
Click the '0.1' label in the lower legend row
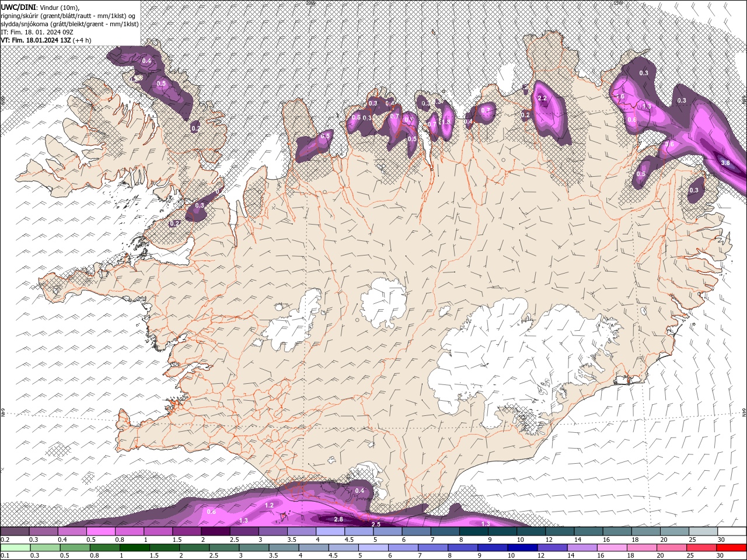coord(5,556)
